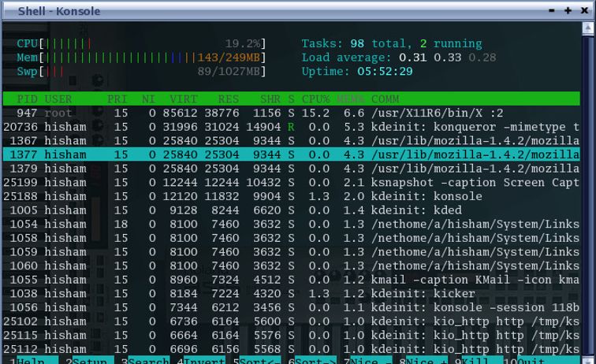Click the RES column header
The image size is (596, 364).
click(229, 99)
